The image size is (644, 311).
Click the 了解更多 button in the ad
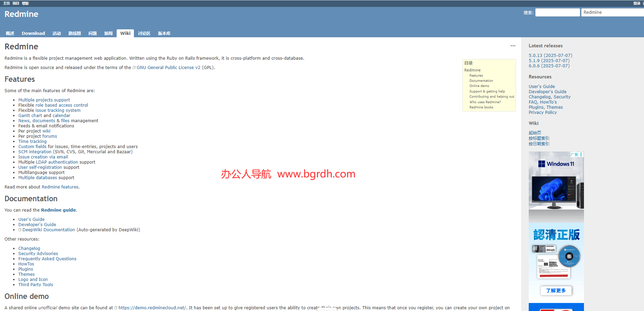556,291
